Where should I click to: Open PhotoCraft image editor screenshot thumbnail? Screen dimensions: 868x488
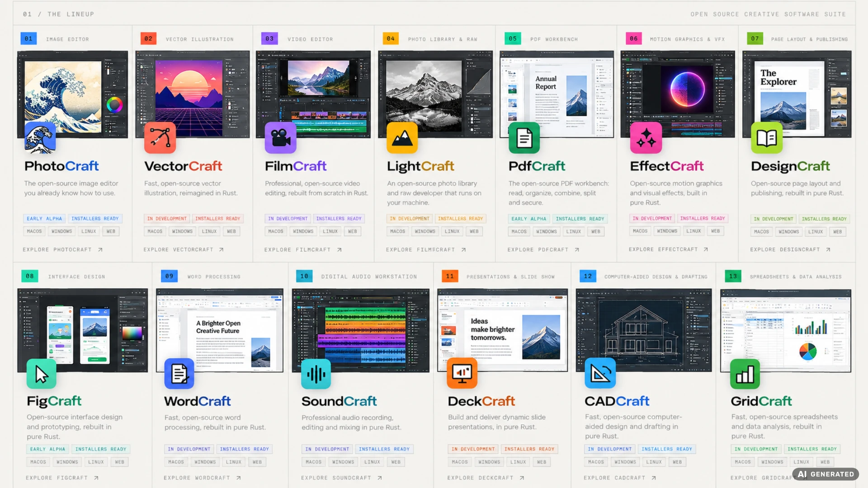click(x=72, y=94)
